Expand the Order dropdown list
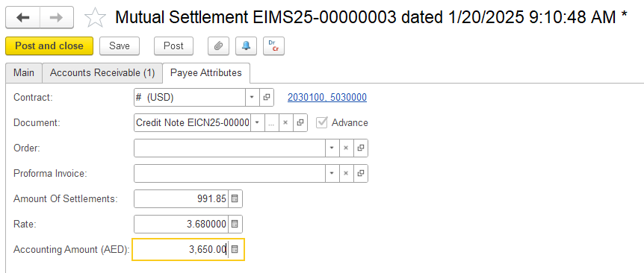 pos(332,148)
